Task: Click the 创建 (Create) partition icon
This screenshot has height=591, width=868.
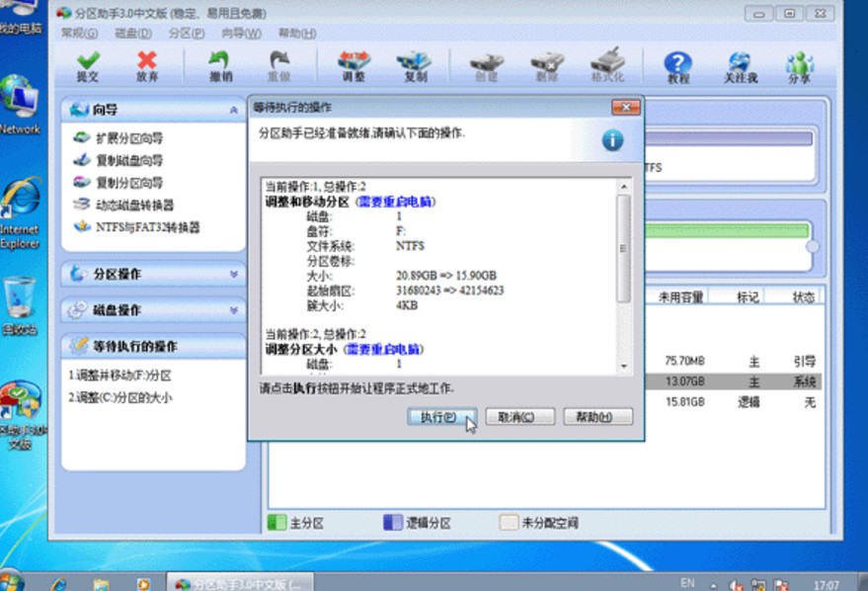Action: pyautogui.click(x=487, y=66)
